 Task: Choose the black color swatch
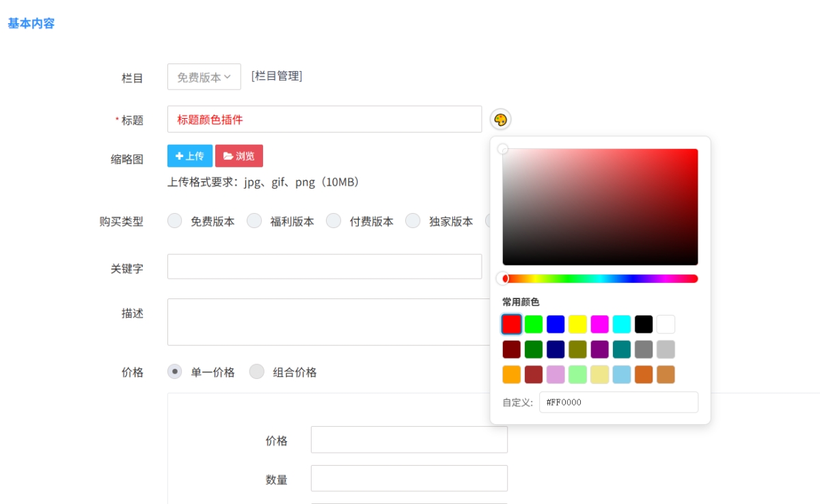(x=644, y=324)
